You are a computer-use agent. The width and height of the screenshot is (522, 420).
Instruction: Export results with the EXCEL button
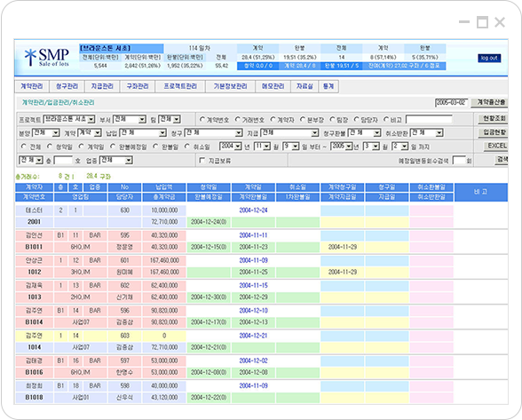click(x=495, y=146)
